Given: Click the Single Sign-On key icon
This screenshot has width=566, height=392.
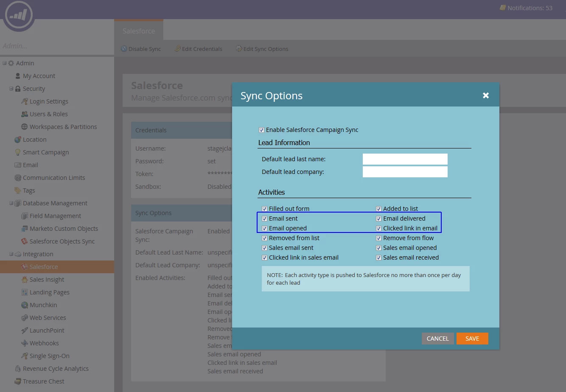Looking at the screenshot, I should click(x=25, y=356).
